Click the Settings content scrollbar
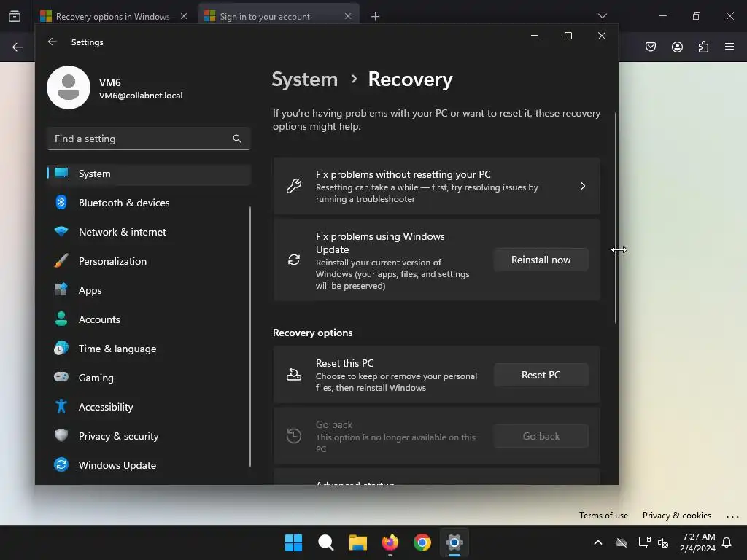 pyautogui.click(x=615, y=218)
